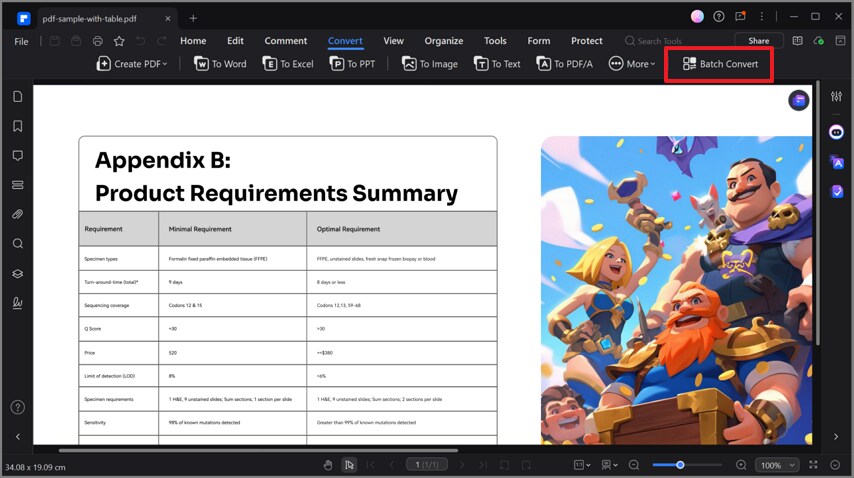The height and width of the screenshot is (478, 854).
Task: Click the zoom out magnifier icon
Action: (634, 465)
